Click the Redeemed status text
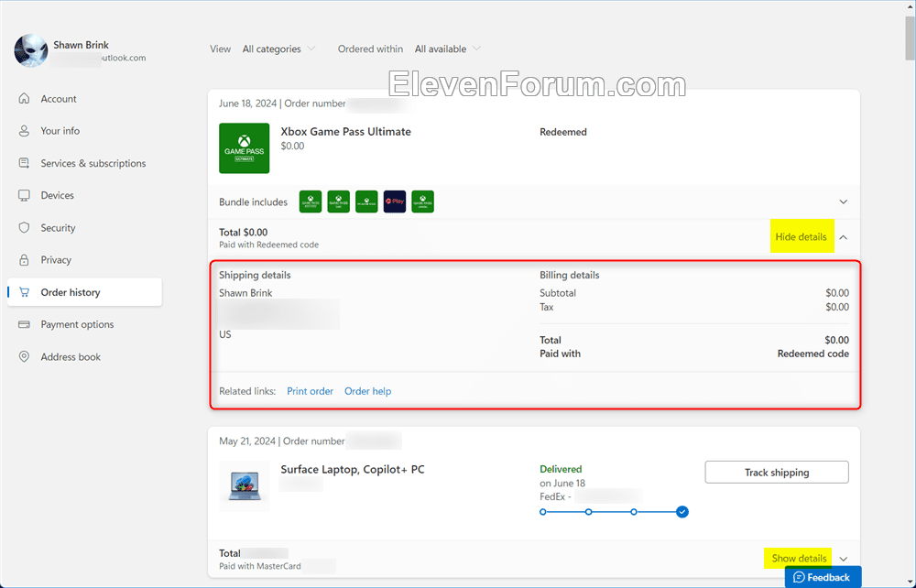 (x=563, y=132)
